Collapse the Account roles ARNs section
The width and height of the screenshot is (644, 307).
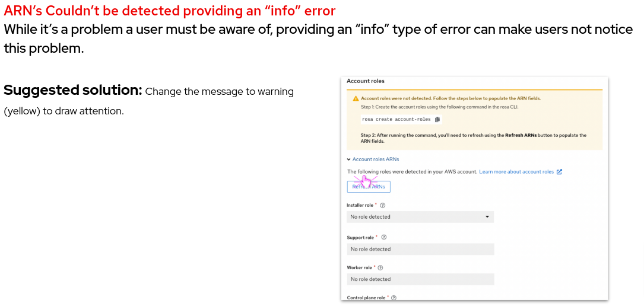[349, 159]
